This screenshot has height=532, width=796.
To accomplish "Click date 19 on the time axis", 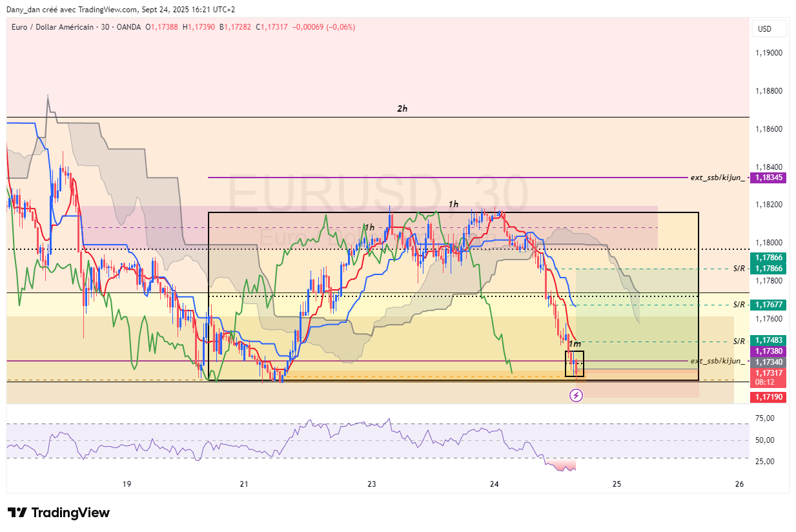I will pyautogui.click(x=127, y=484).
